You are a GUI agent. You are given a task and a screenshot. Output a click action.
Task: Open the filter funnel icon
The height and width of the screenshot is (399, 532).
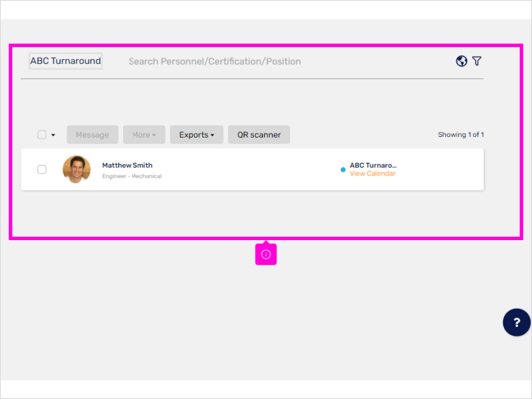pyautogui.click(x=477, y=61)
